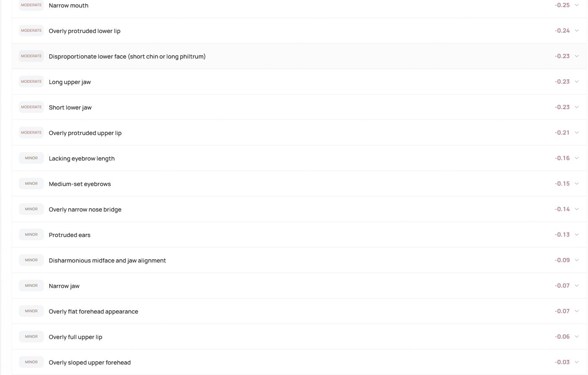Click the Narrow jaw -0.07 score
Image resolution: width=588 pixels, height=375 pixels.
(x=562, y=286)
